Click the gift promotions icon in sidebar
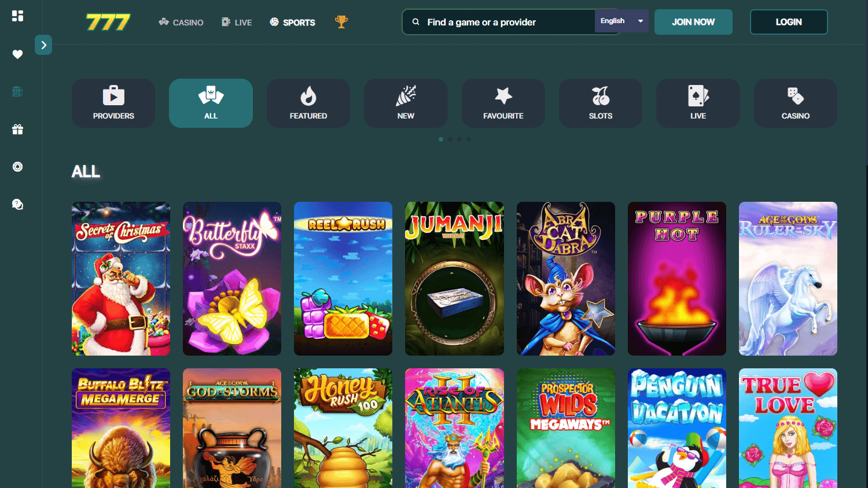Image resolution: width=868 pixels, height=488 pixels. (x=17, y=129)
